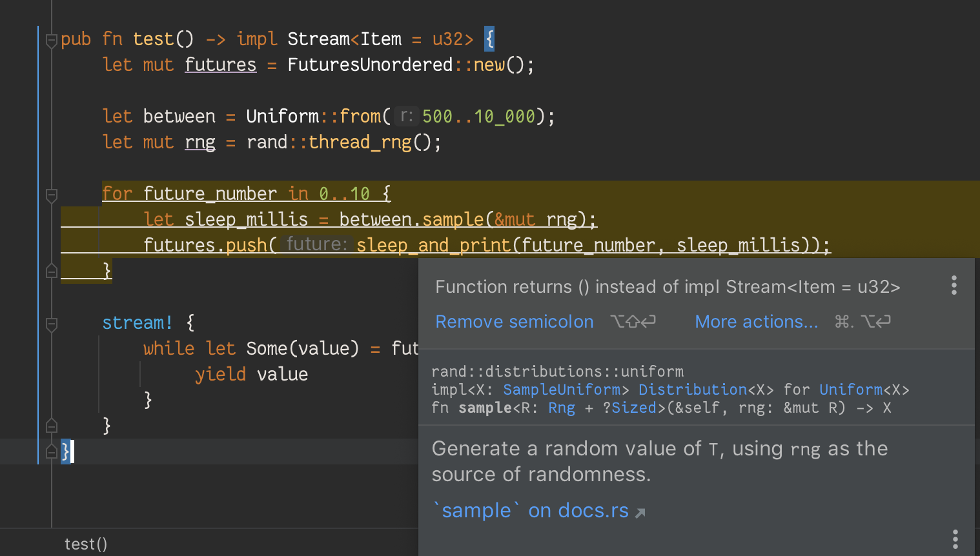Collapse the 'stream!' block fold marker
980x556 pixels.
click(52, 324)
